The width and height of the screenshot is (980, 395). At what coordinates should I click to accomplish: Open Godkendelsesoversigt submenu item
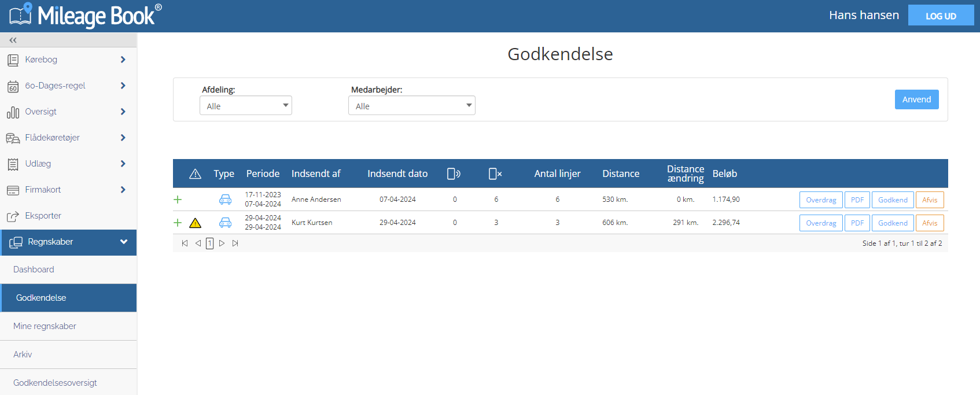tap(68, 382)
